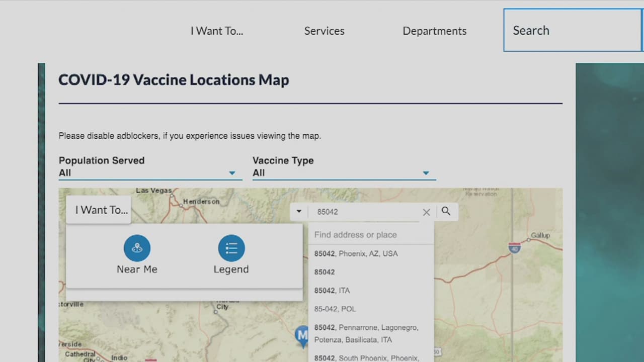Click the site Search input field
This screenshot has width=644, height=362.
pyautogui.click(x=573, y=31)
